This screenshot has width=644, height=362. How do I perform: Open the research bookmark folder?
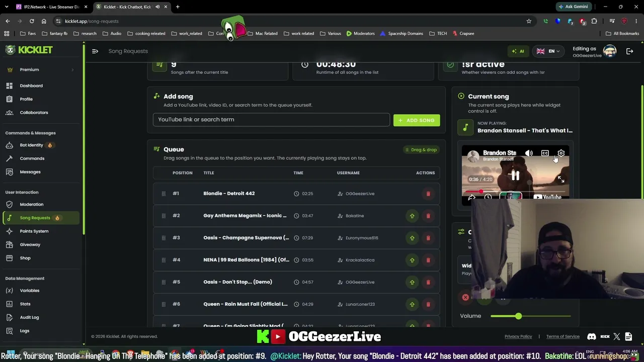(x=85, y=34)
